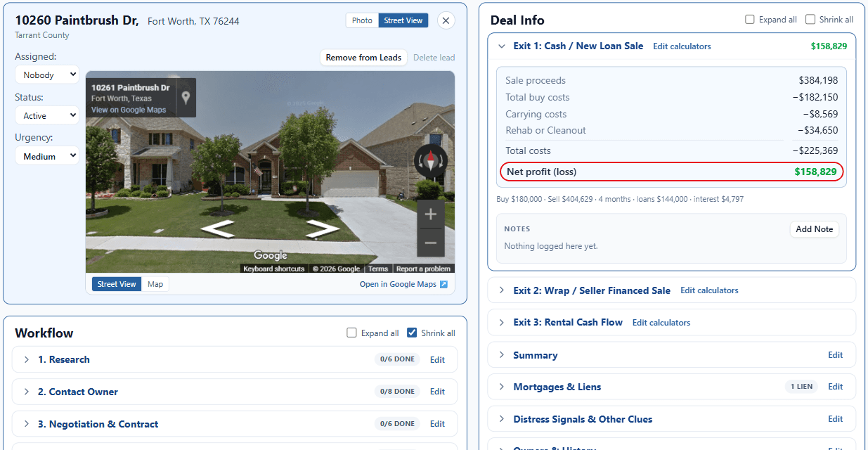Click Report a problem link
The width and height of the screenshot is (868, 450).
click(423, 269)
